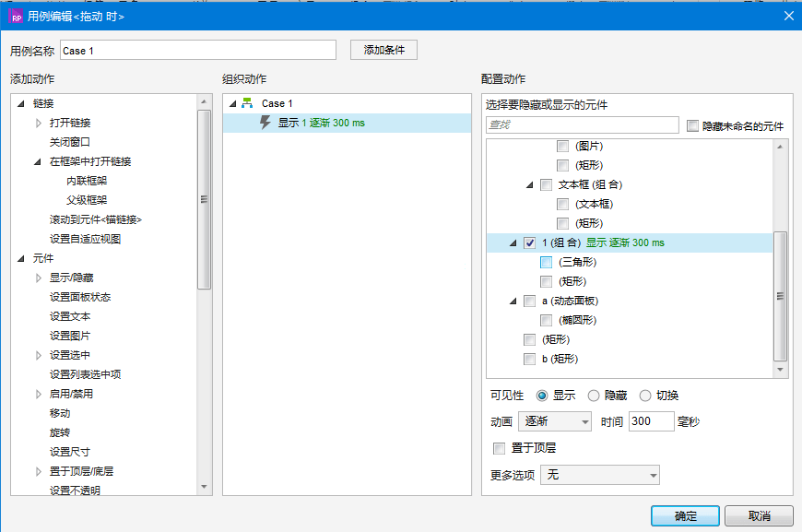
Task: Collapse the a (动态面板) tree node
Action: (513, 301)
